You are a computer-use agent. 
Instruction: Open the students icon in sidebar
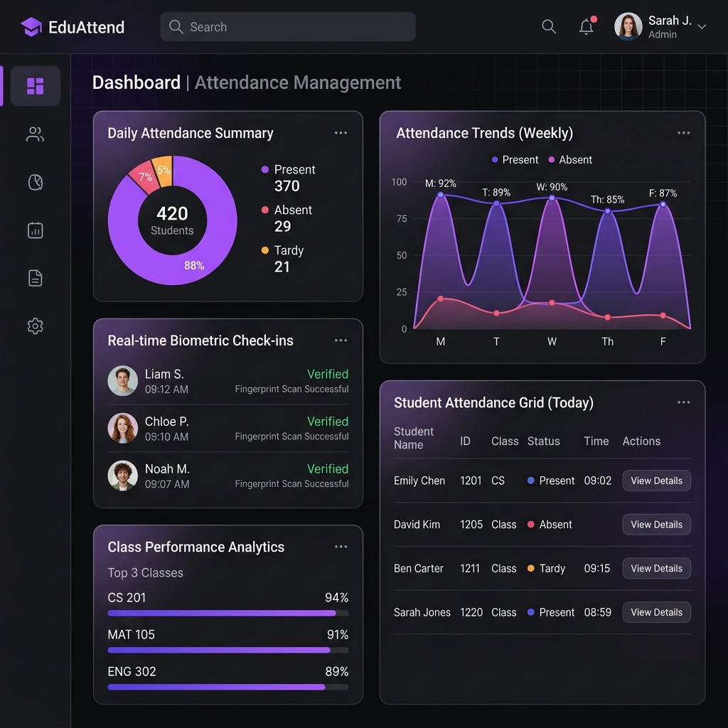tap(36, 134)
